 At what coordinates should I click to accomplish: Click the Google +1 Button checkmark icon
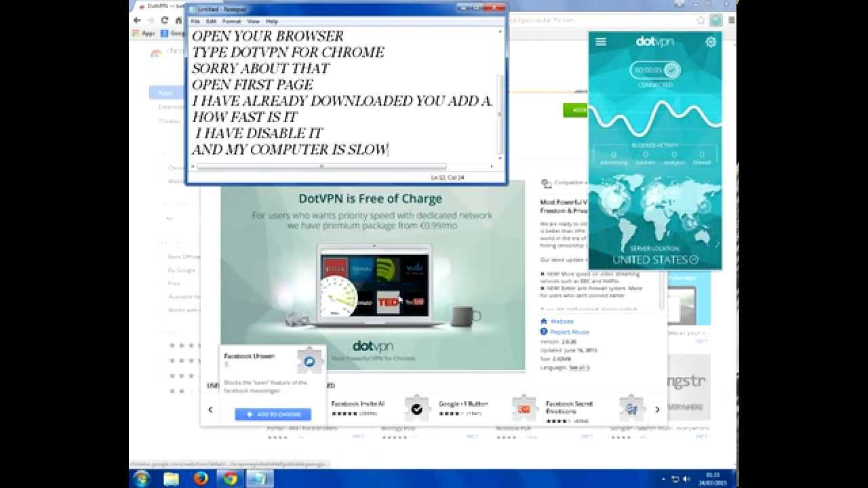pyautogui.click(x=417, y=409)
